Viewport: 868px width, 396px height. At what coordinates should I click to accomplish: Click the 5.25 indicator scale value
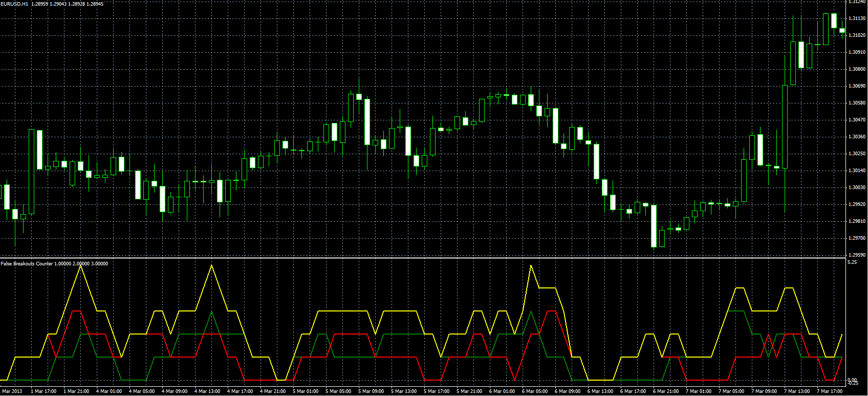pyautogui.click(x=852, y=262)
